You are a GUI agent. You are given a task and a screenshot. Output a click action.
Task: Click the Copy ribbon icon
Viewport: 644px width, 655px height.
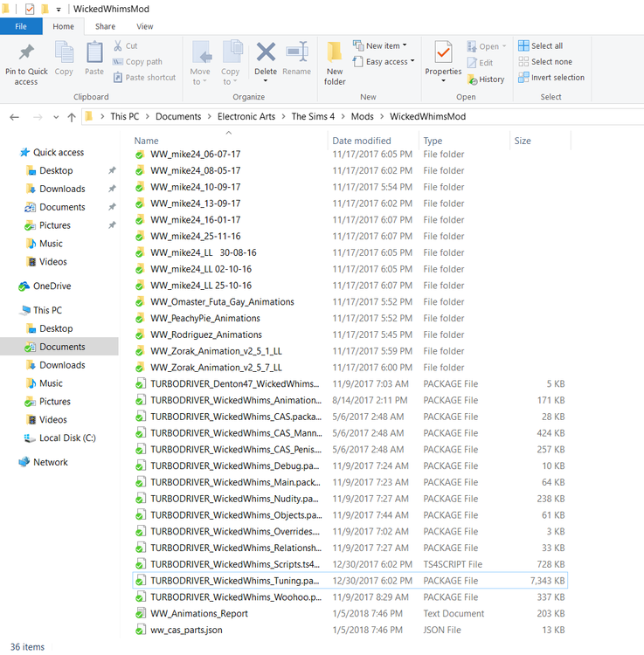(x=64, y=52)
